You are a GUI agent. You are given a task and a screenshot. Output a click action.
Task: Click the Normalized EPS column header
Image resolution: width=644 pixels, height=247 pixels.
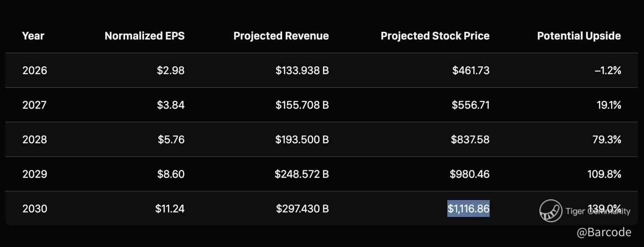(144, 36)
